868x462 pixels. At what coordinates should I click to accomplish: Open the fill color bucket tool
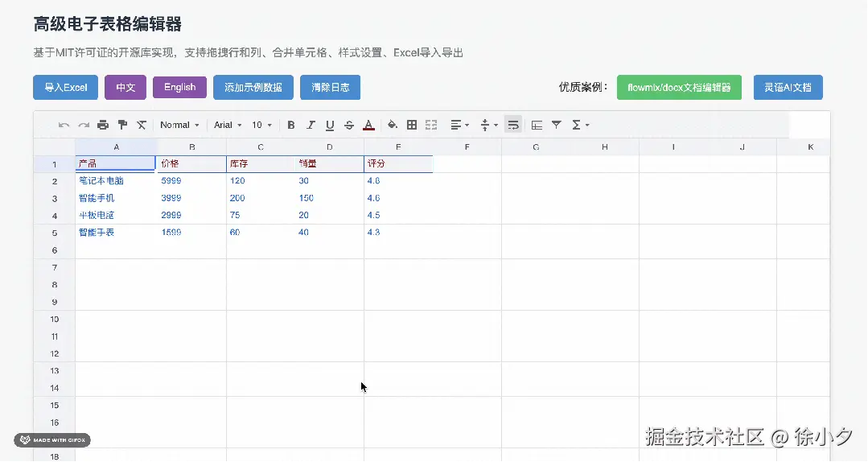point(393,125)
